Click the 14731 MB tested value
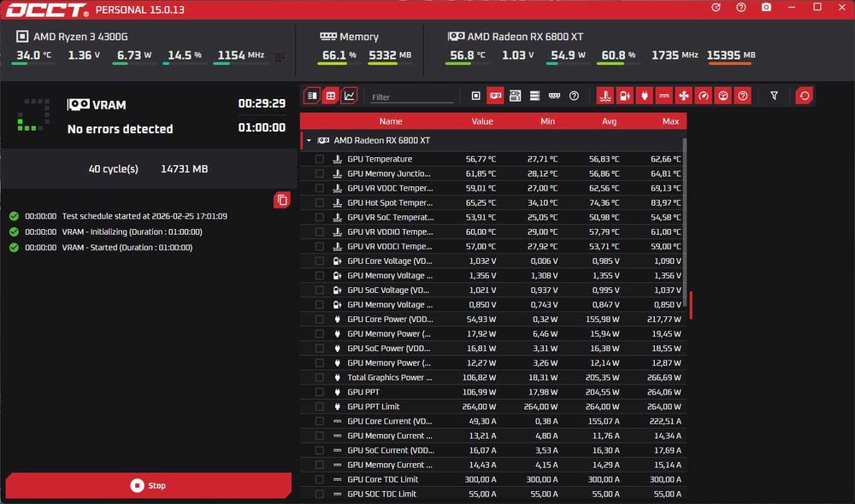Viewport: 855px width, 504px height. pos(185,169)
